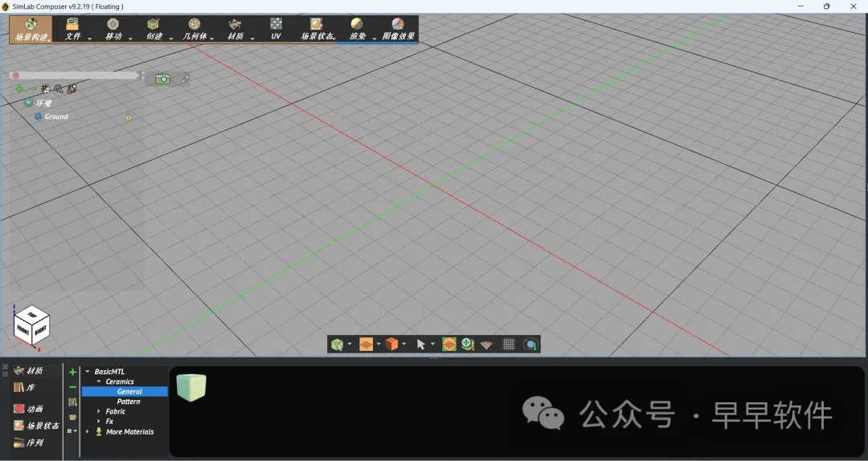Click the green camera icon
868x461 pixels.
pos(162,80)
